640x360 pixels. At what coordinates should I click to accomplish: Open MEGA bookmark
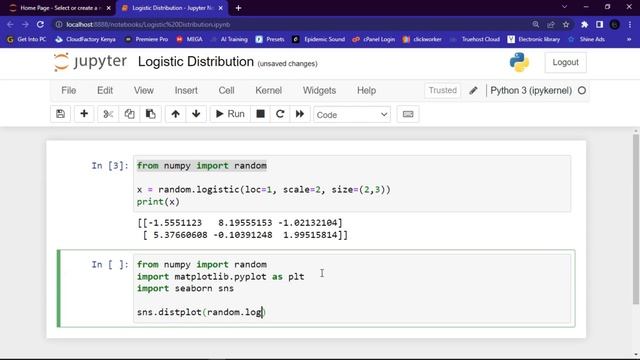click(x=190, y=39)
